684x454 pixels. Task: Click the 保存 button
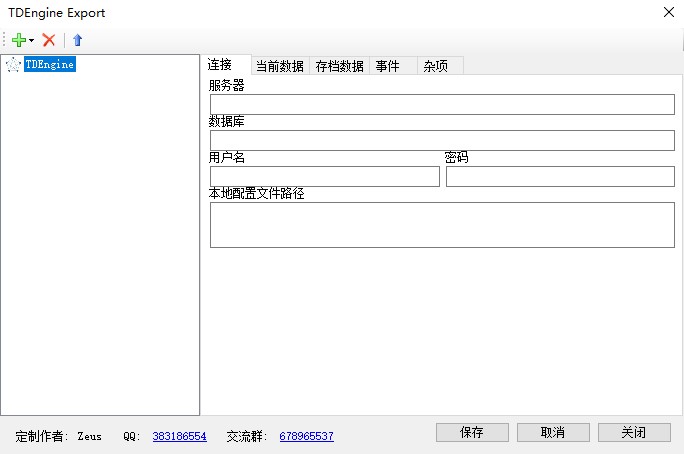(x=472, y=432)
